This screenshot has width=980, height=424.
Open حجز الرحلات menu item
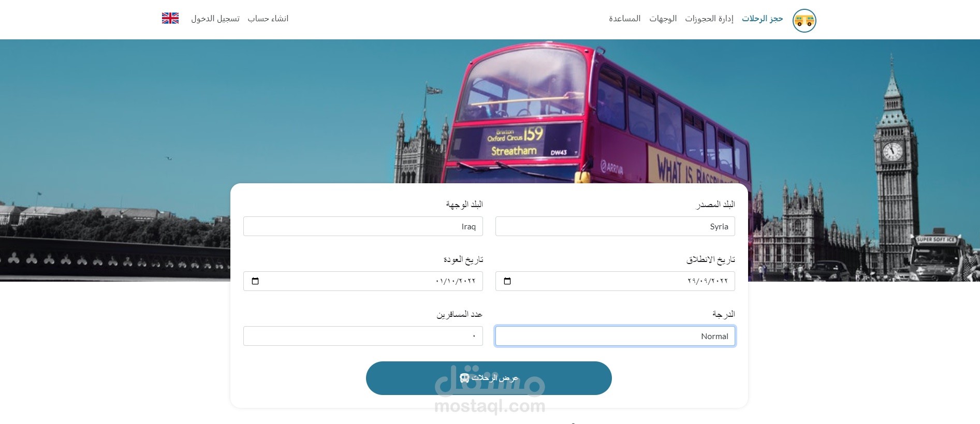(x=762, y=19)
